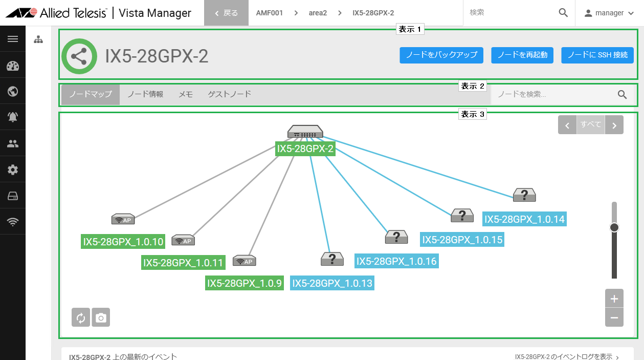
Task: Click the ノードを検索 input field
Action: point(553,94)
